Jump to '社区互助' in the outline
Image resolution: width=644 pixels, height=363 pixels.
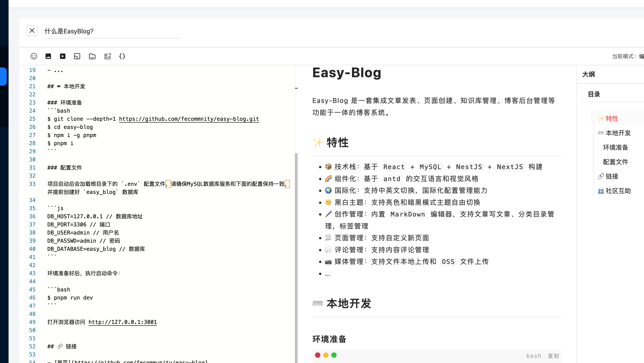coord(618,191)
